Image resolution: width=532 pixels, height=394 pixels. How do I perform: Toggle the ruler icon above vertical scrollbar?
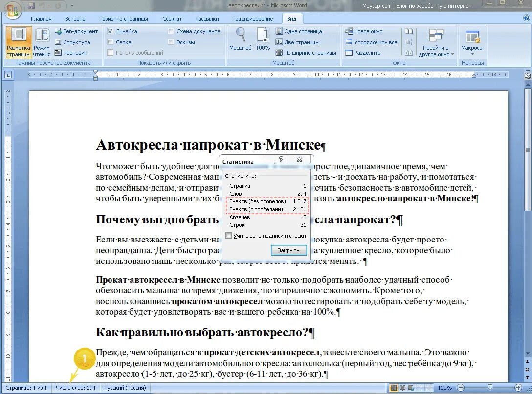point(528,76)
